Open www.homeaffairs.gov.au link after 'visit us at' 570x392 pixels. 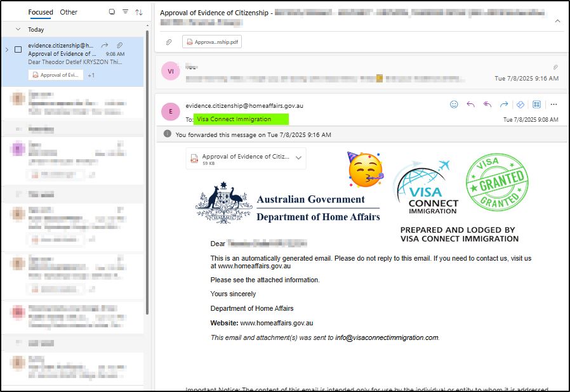(x=254, y=266)
